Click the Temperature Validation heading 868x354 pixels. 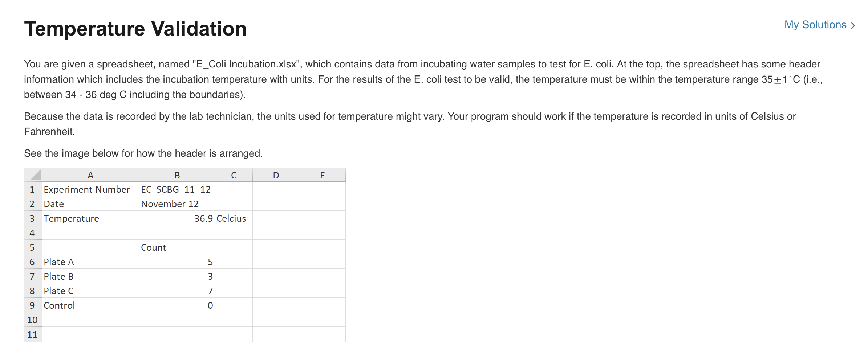[135, 29]
